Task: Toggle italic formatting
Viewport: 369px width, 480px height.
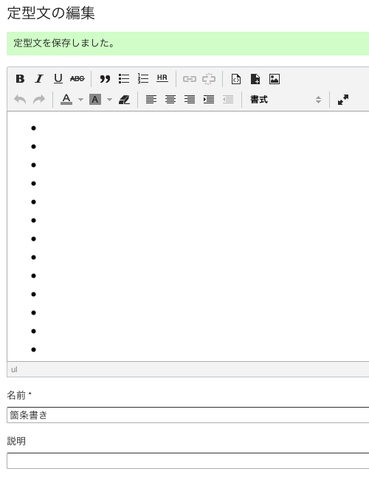Action: tap(39, 79)
